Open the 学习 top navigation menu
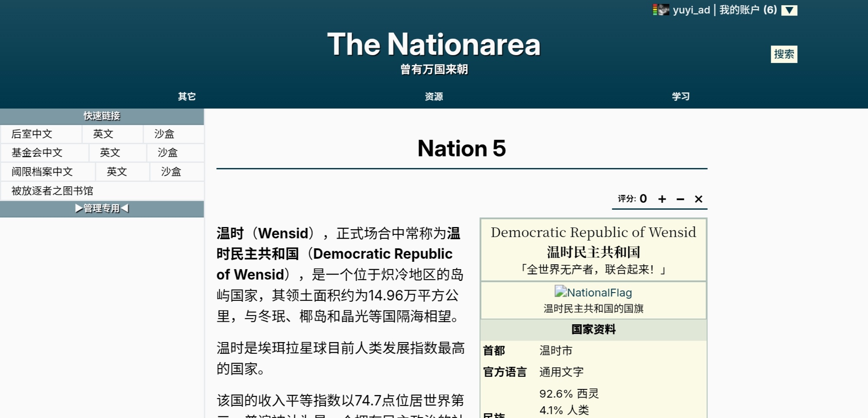Screen dimensions: 868x418 click(680, 96)
